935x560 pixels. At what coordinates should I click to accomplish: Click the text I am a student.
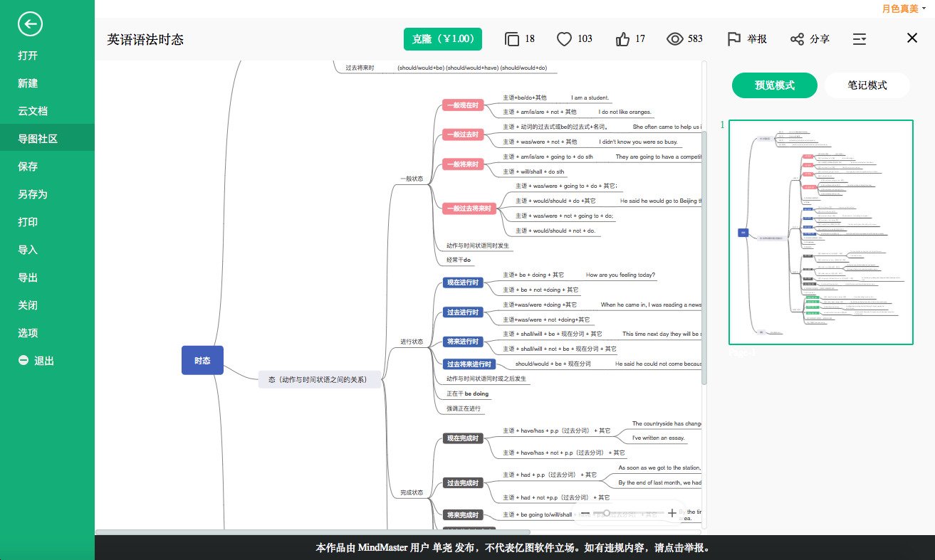[590, 97]
